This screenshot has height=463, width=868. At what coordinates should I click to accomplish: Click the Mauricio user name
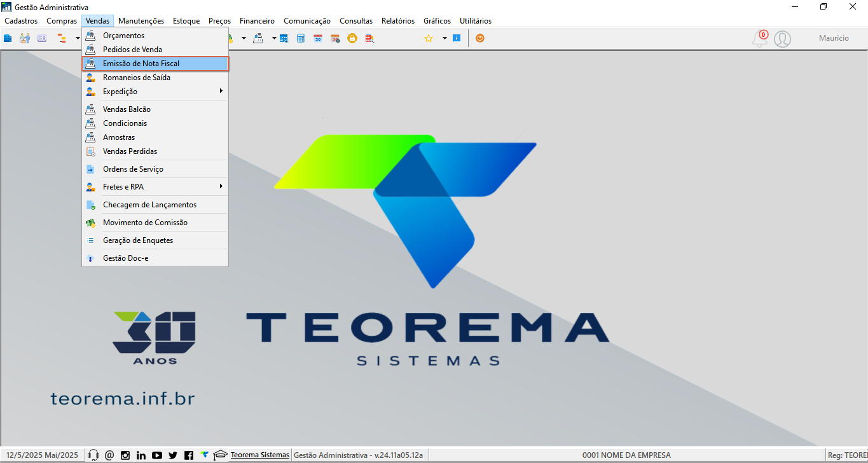[834, 38]
